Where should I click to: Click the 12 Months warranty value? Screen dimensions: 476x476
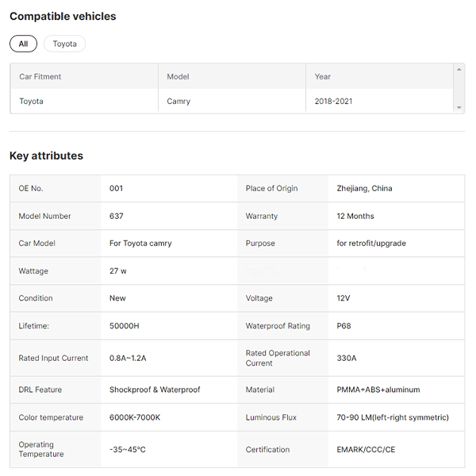(355, 216)
